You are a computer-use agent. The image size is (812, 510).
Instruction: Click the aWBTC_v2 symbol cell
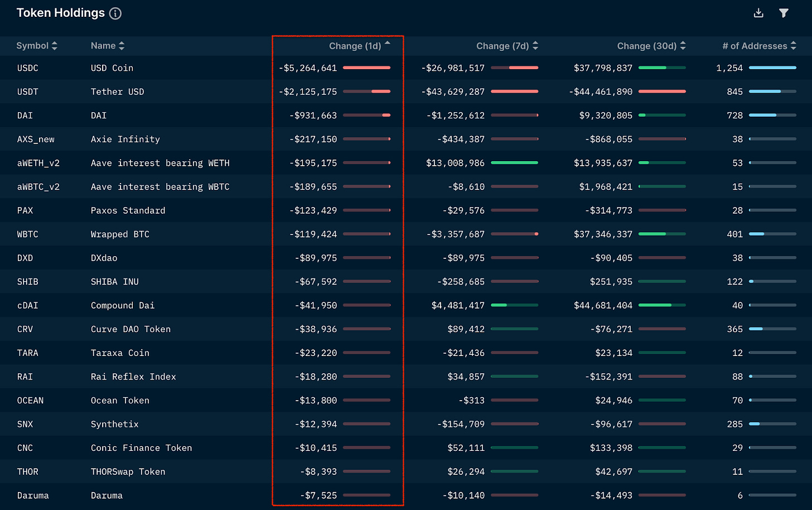tap(38, 187)
